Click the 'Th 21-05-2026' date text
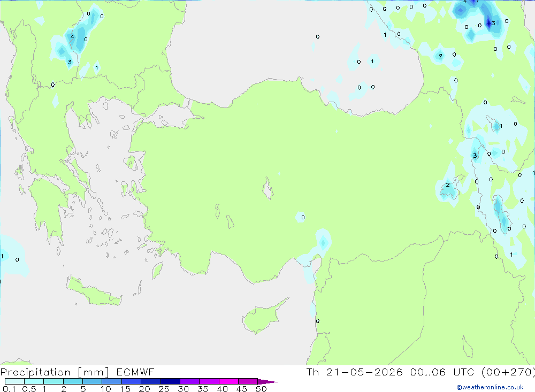 (355, 372)
